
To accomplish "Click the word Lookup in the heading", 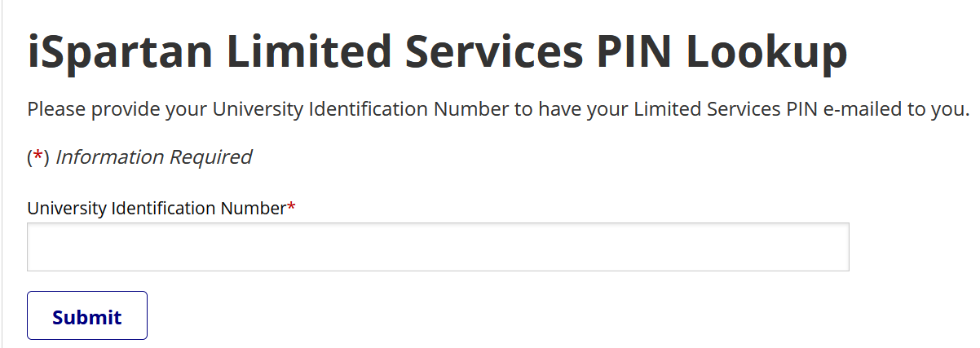I will point(766,54).
